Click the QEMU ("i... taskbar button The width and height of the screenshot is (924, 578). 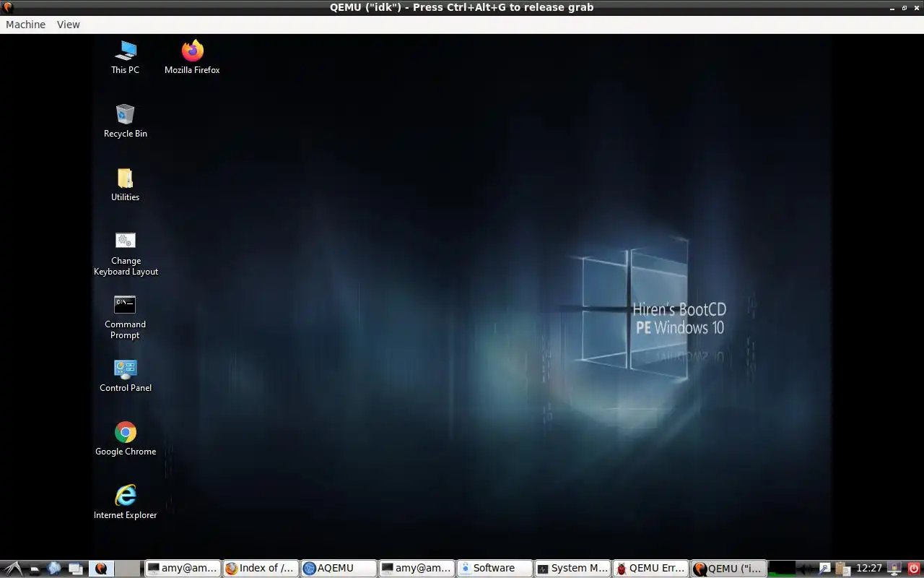pyautogui.click(x=728, y=569)
